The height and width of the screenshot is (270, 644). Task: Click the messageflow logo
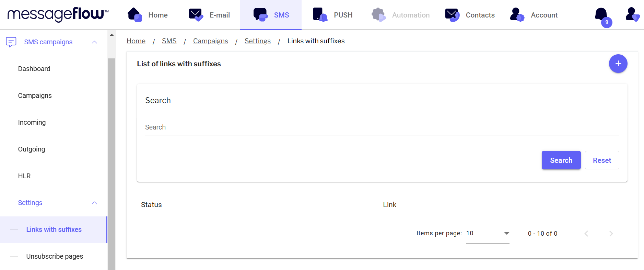click(58, 14)
